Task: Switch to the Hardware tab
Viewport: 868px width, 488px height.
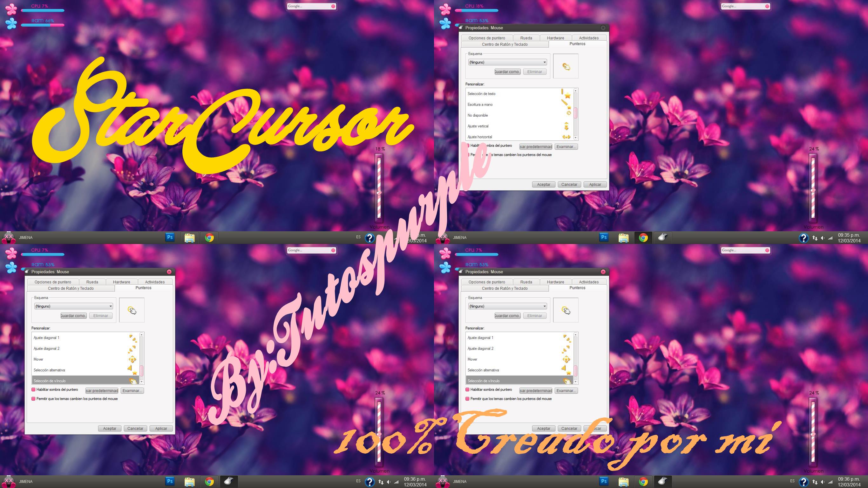Action: click(x=122, y=282)
